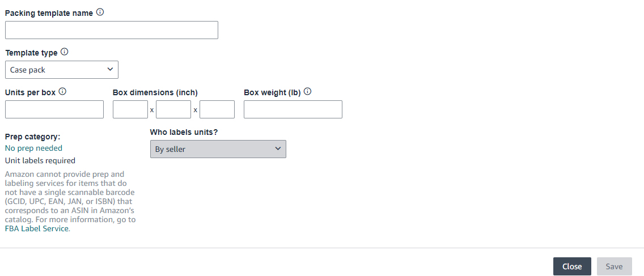644x276 pixels.
Task: Select the first box dimension field
Action: point(130,109)
